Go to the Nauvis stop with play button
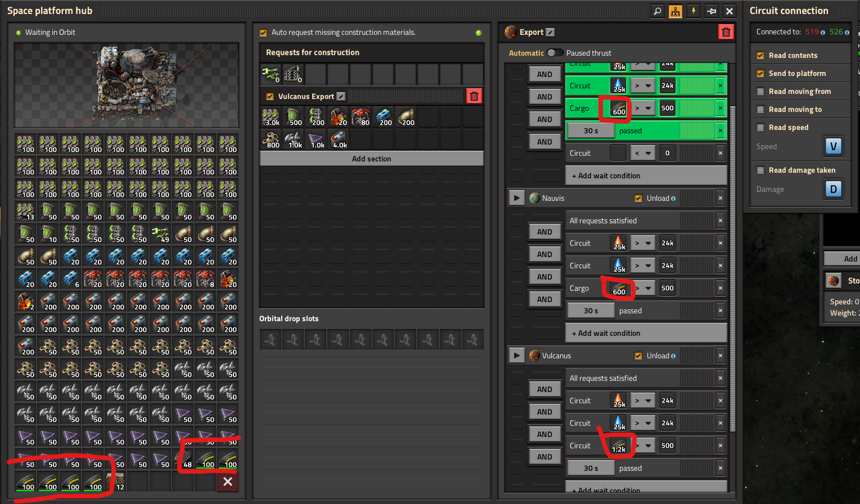Viewport: 860px width, 504px height. [516, 198]
